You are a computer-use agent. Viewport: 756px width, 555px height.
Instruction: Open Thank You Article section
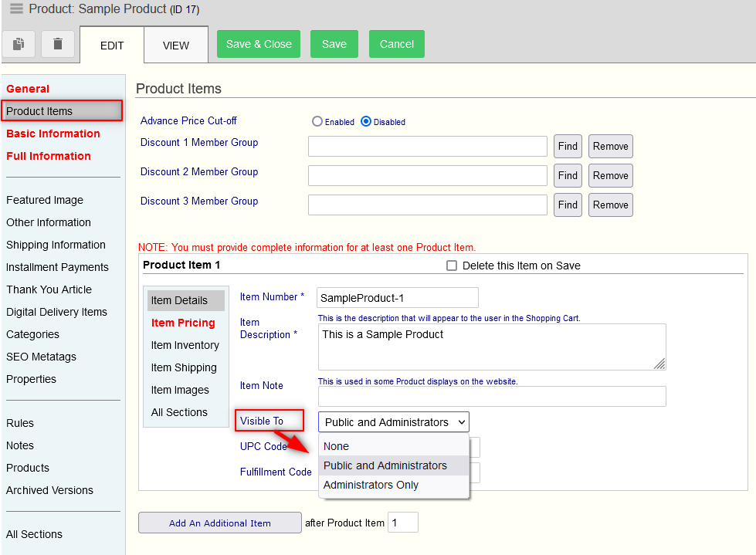49,289
